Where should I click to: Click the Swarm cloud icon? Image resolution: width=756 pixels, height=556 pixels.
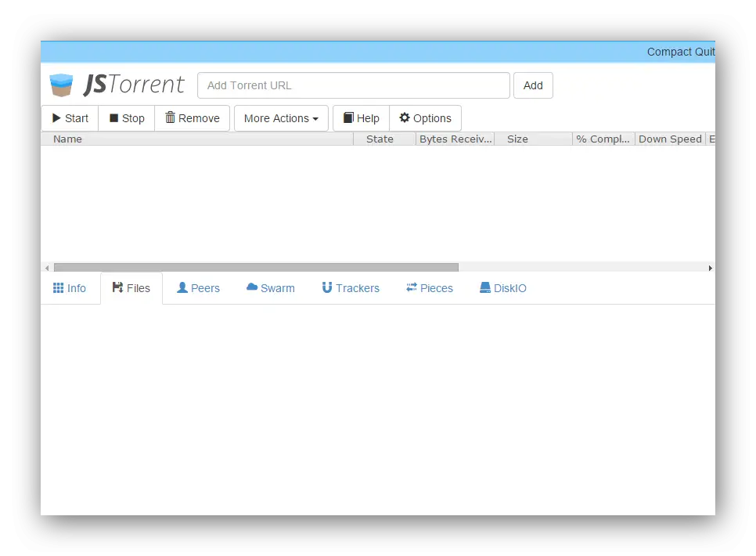coord(252,287)
